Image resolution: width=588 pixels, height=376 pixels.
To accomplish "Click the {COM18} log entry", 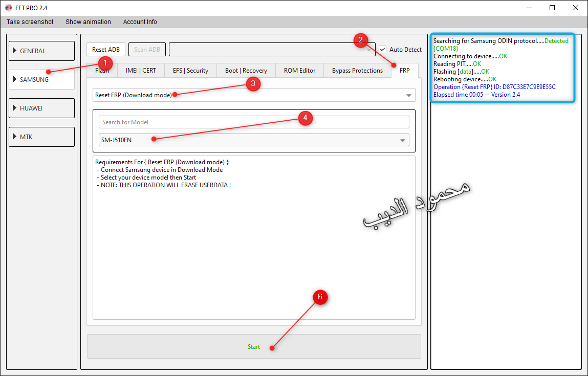I will 446,49.
